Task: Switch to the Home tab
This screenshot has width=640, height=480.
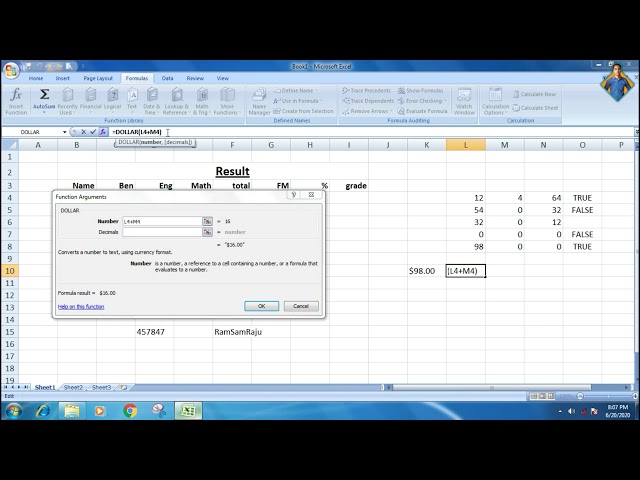Action: tap(36, 78)
